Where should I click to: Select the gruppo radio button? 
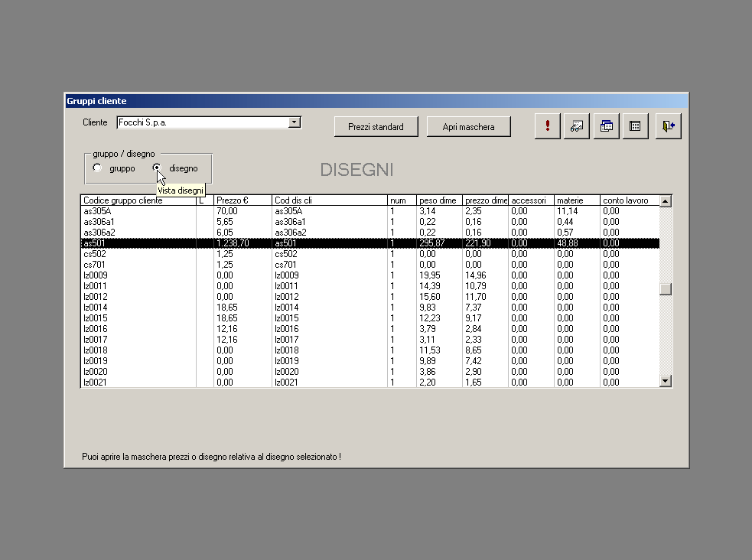(97, 168)
